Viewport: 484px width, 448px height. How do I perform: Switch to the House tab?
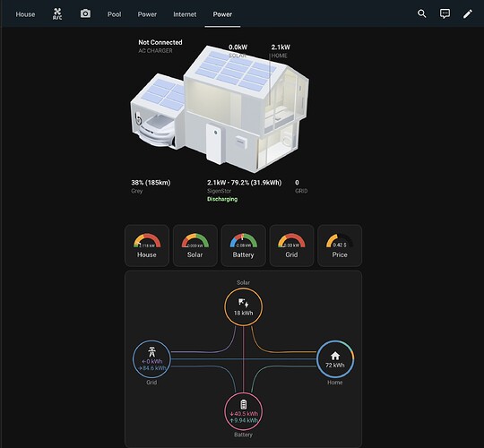(25, 14)
